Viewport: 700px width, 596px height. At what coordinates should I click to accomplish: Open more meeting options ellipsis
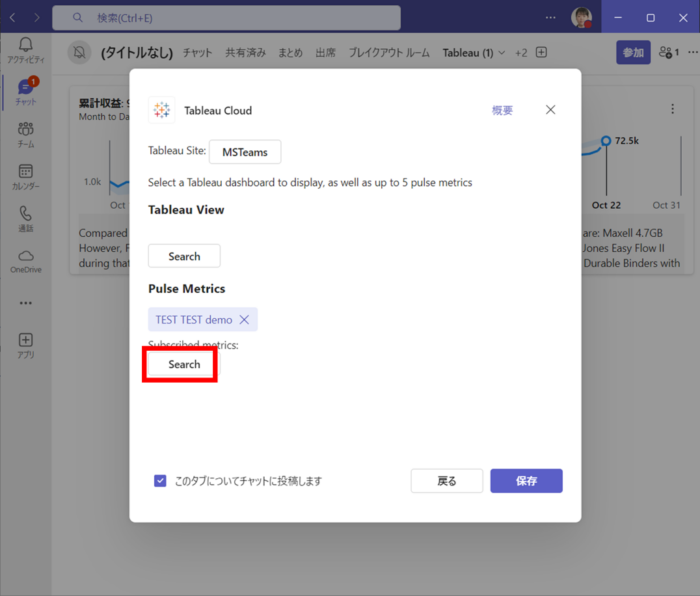tap(692, 53)
